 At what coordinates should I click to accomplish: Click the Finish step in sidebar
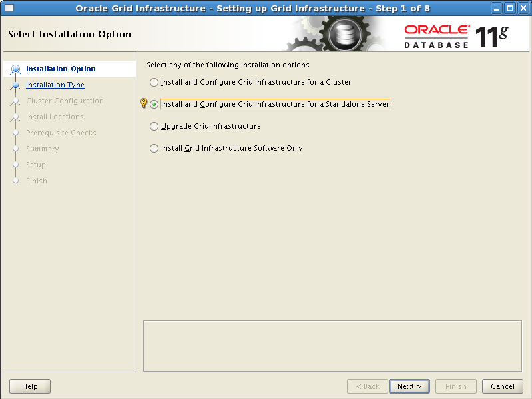[x=37, y=181]
